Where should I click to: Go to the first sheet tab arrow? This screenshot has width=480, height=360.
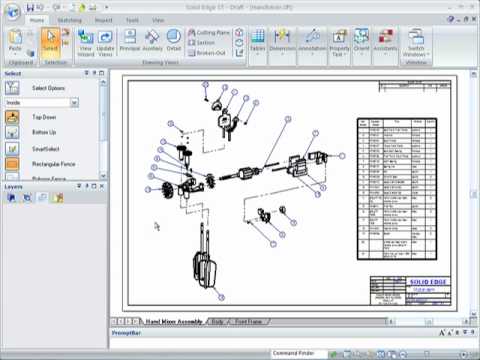(x=114, y=322)
